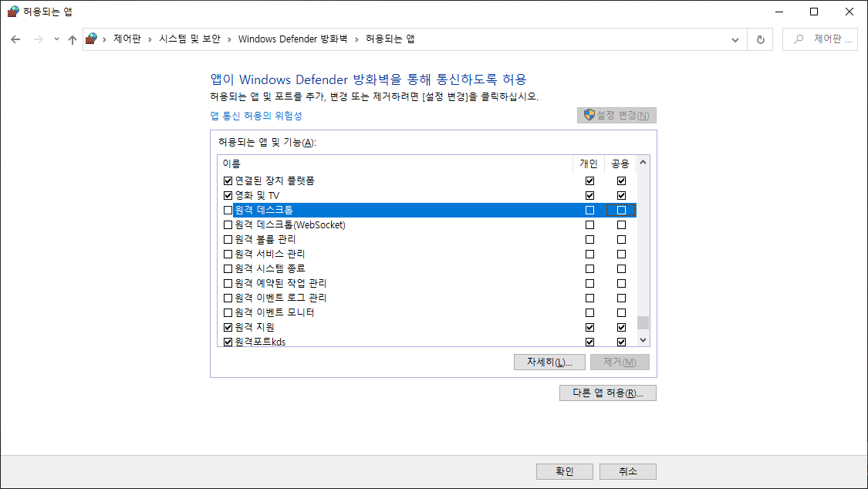Click 이름 column header

click(395, 164)
